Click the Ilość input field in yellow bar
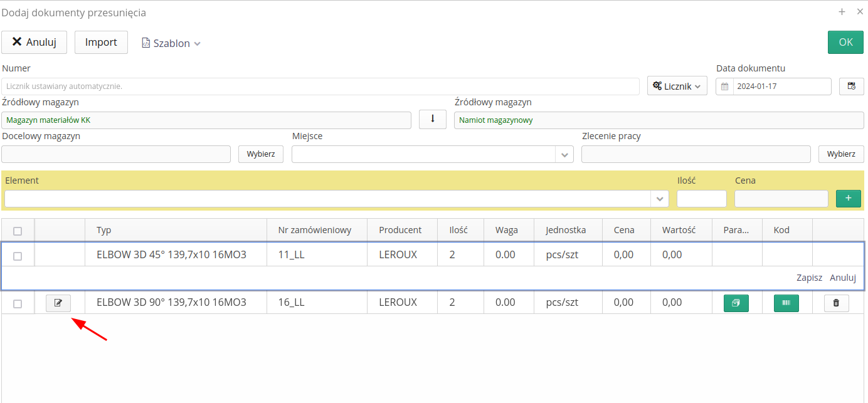Image resolution: width=868 pixels, height=403 pixels. [x=701, y=199]
